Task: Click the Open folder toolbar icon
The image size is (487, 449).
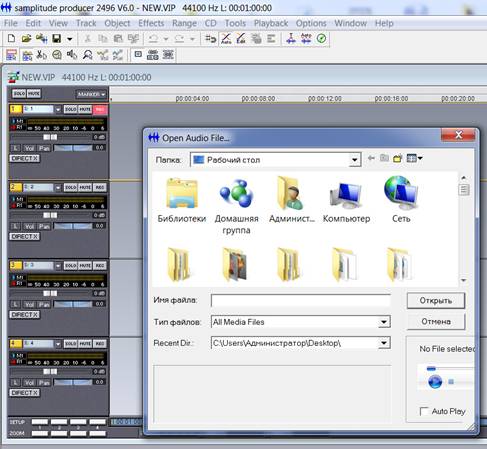Action: pyautogui.click(x=26, y=39)
